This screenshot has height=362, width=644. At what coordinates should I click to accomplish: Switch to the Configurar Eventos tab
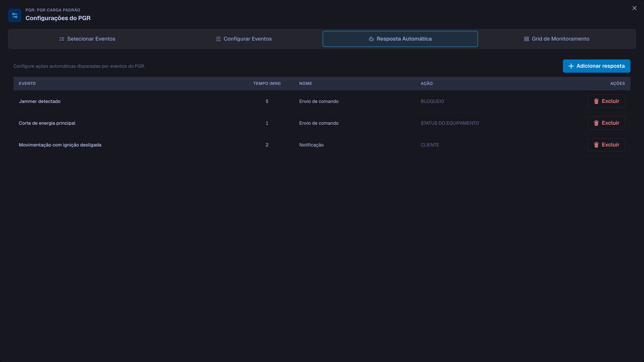[x=244, y=39]
